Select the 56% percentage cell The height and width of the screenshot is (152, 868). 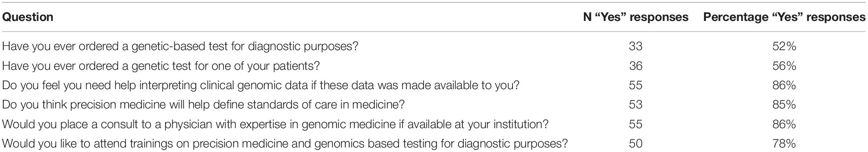(x=784, y=66)
